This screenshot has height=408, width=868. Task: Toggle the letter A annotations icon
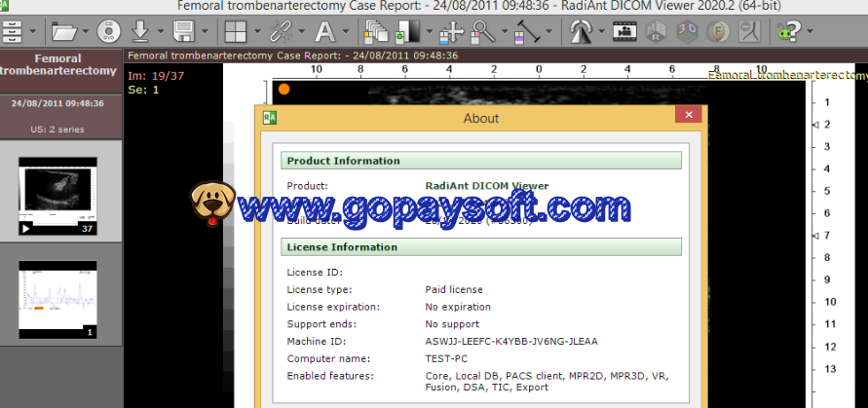pyautogui.click(x=325, y=31)
